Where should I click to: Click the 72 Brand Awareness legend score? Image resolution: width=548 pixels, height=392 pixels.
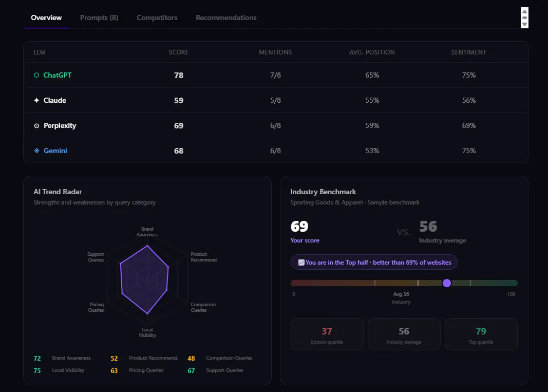point(37,359)
